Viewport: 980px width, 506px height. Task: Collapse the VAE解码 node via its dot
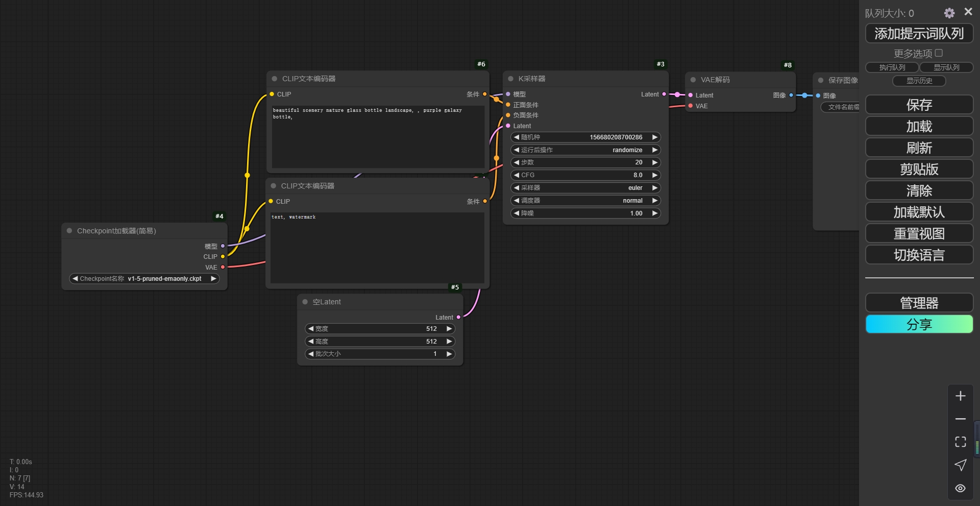pyautogui.click(x=693, y=80)
